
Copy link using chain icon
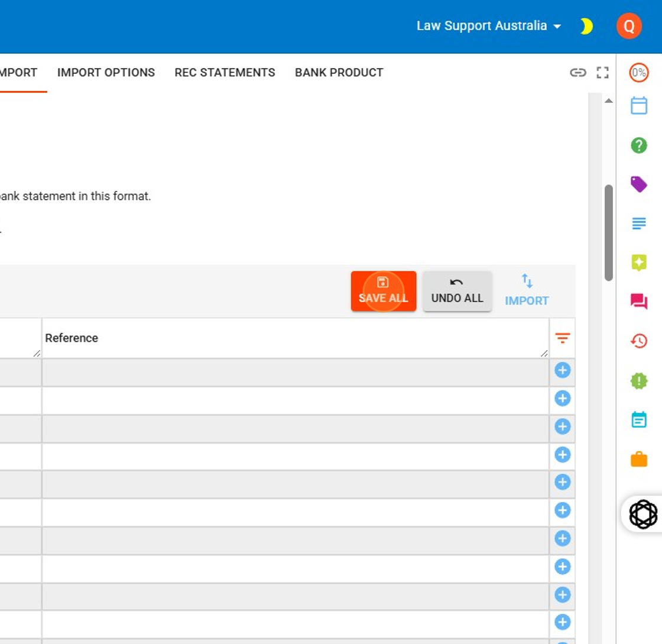coord(577,73)
